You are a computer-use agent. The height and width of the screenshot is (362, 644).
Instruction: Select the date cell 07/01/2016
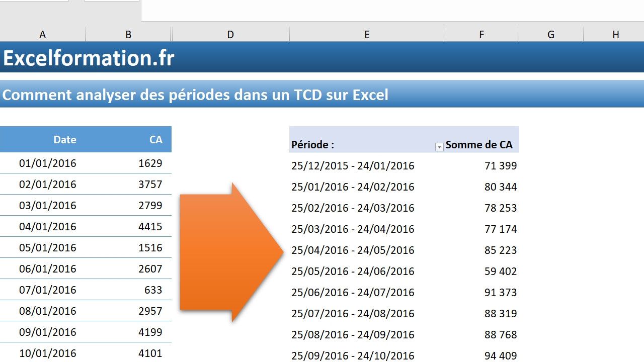pos(48,290)
